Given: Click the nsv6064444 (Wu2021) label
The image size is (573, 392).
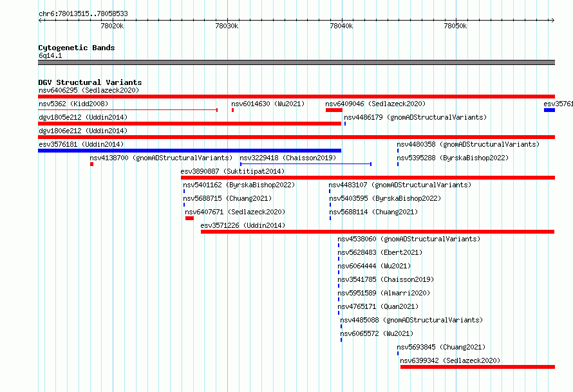Looking at the screenshot, I should click(374, 266).
